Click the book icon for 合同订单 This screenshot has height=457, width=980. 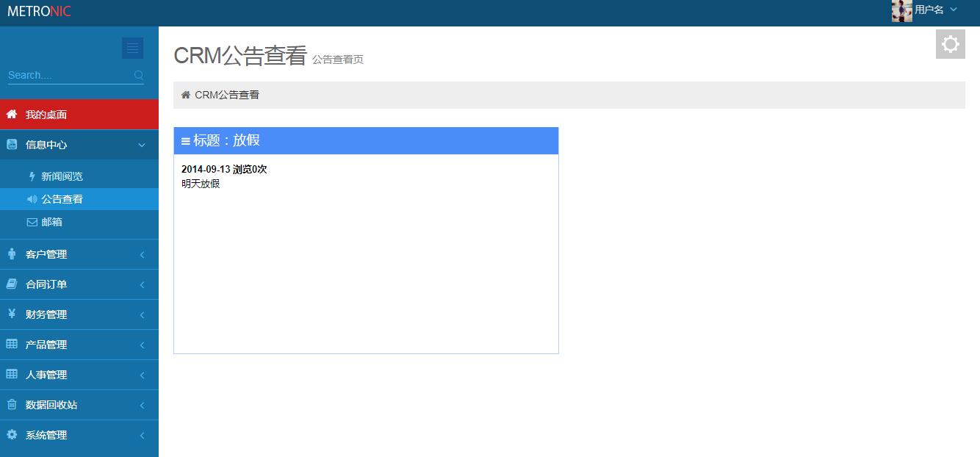coord(12,284)
